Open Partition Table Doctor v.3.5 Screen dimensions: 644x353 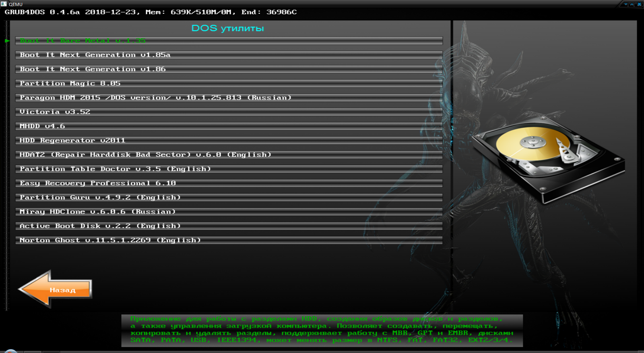[115, 169]
